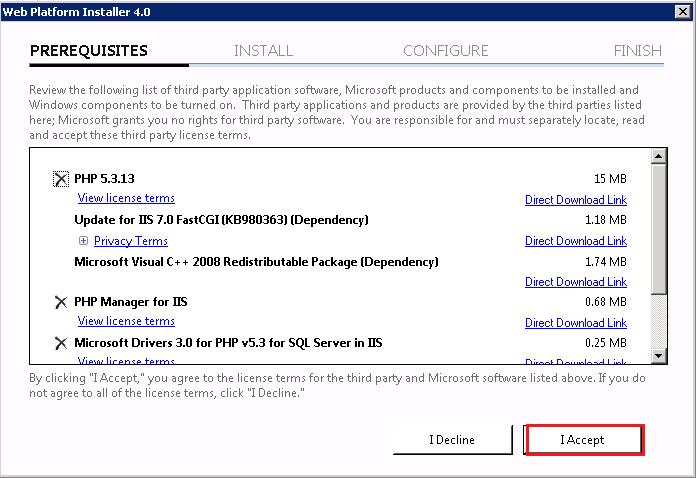The width and height of the screenshot is (696, 478).
Task: Jump to the FINISH step tab
Action: 637,51
